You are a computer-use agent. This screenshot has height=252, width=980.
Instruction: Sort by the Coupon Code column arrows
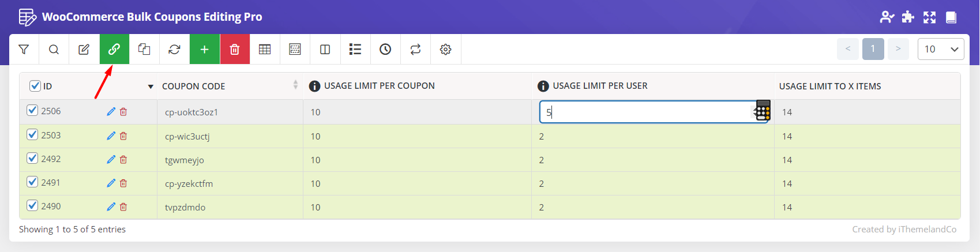(295, 85)
